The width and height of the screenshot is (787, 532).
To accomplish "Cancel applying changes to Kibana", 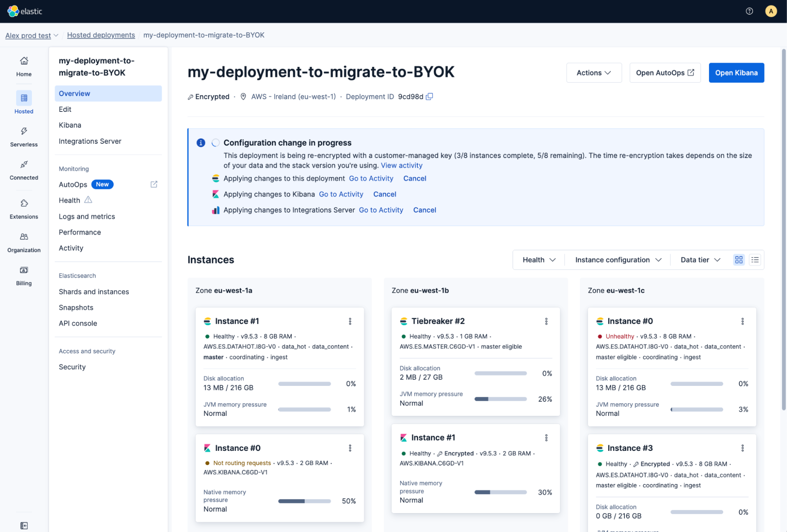I will [385, 194].
